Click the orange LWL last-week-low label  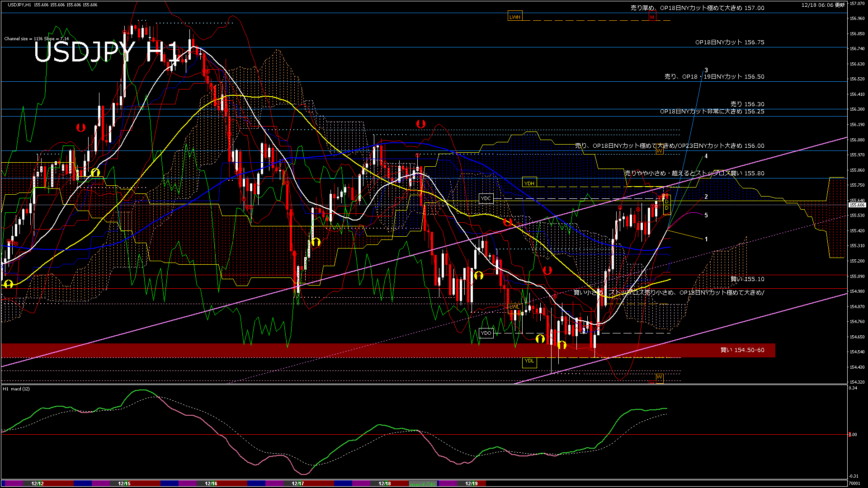[x=514, y=307]
